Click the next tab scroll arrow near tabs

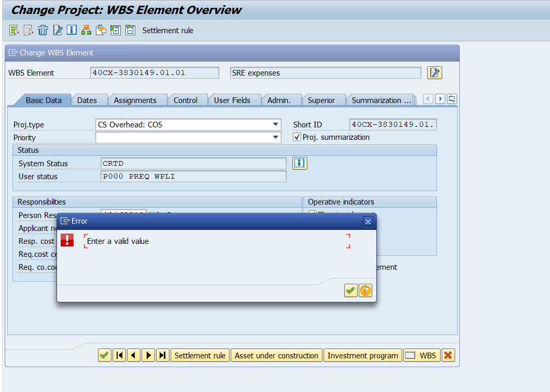point(440,98)
